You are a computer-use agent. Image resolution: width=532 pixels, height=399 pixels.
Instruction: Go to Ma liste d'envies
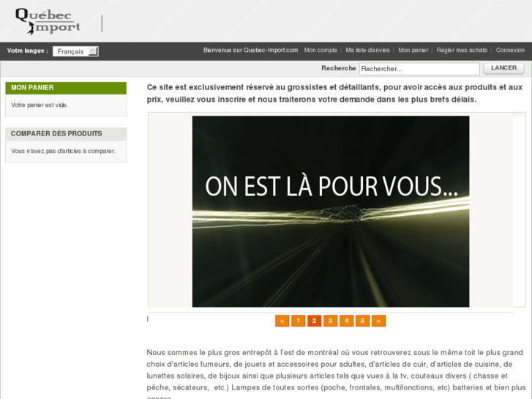tap(367, 51)
